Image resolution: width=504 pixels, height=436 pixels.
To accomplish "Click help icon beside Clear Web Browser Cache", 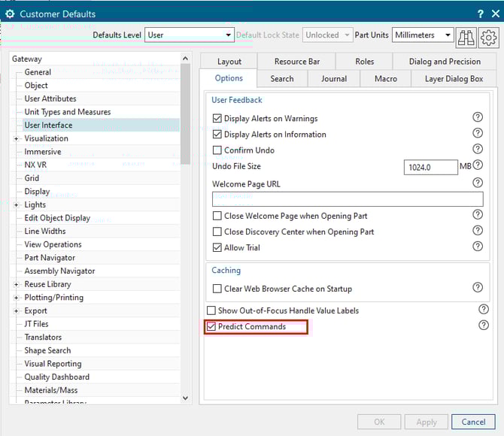I will click(x=477, y=287).
